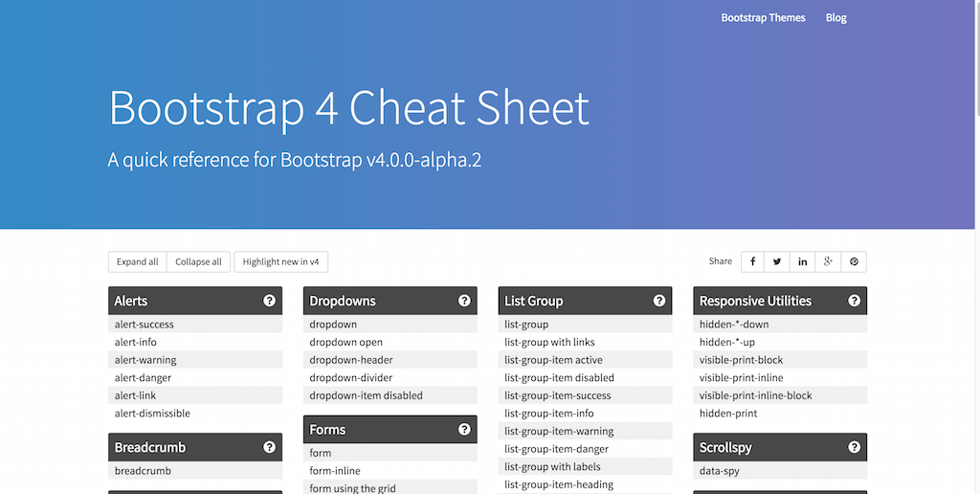Select alert-danger item

tap(195, 378)
